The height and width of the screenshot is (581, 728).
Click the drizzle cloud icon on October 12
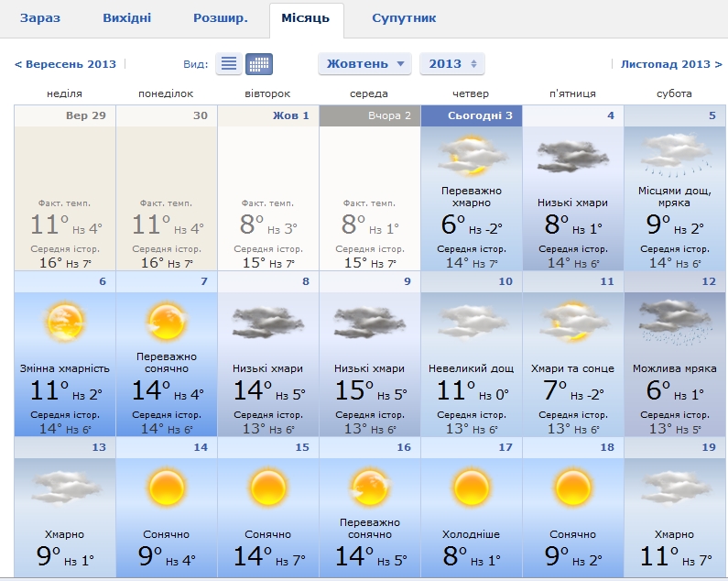point(674,323)
